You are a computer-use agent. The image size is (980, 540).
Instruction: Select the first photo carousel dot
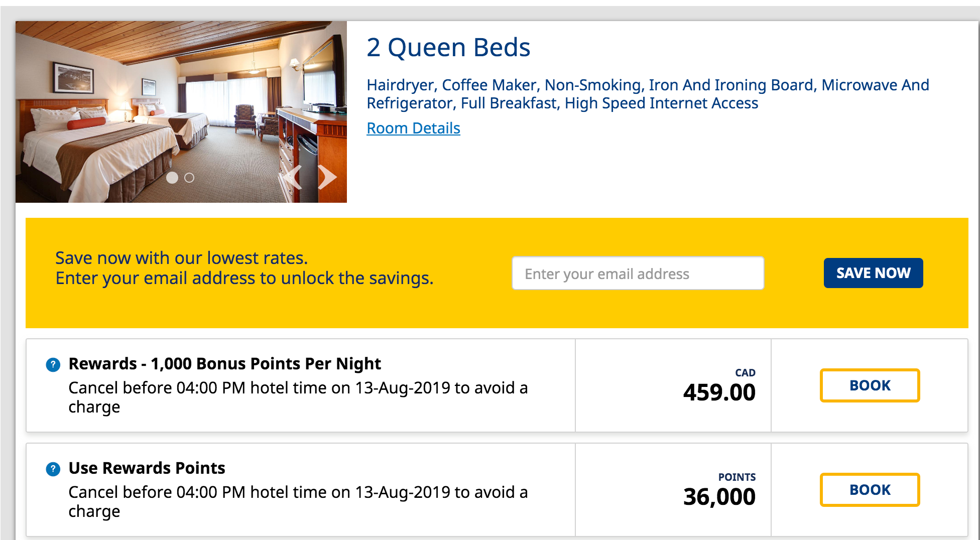click(x=172, y=178)
